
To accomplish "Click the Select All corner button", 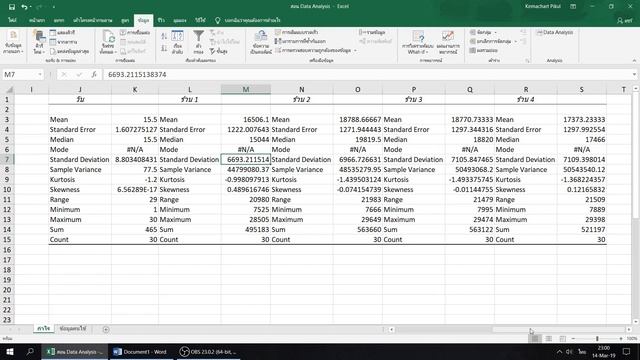I will coord(8,89).
